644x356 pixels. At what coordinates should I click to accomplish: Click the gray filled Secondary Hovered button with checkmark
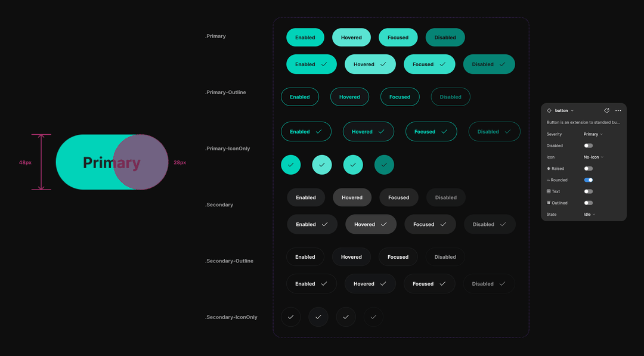[x=371, y=225]
